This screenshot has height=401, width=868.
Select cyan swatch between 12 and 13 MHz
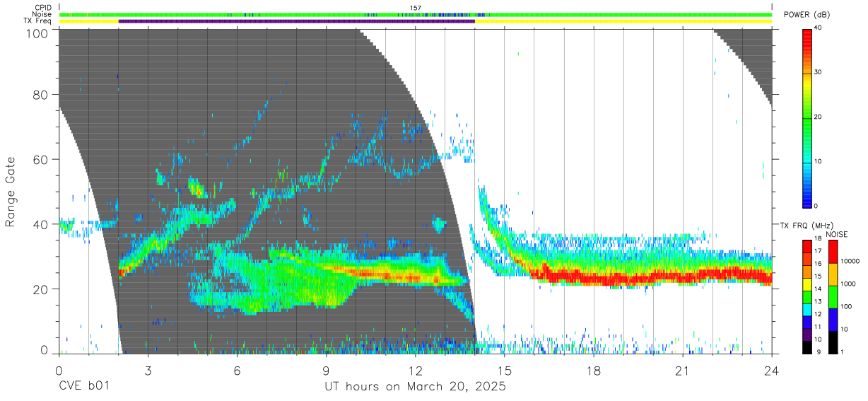click(808, 309)
